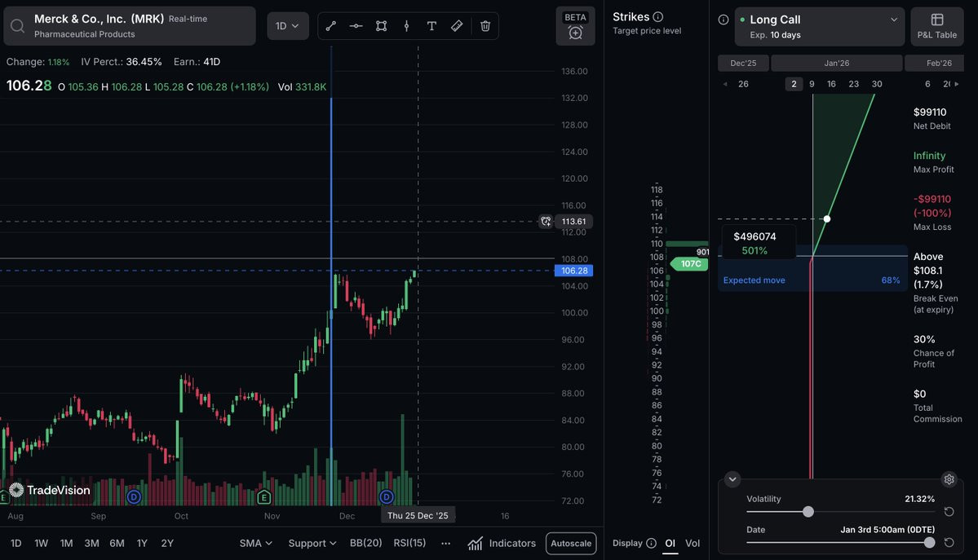Screen dimensions: 978x560
Task: Click the Expected move label
Action: pyautogui.click(x=754, y=280)
